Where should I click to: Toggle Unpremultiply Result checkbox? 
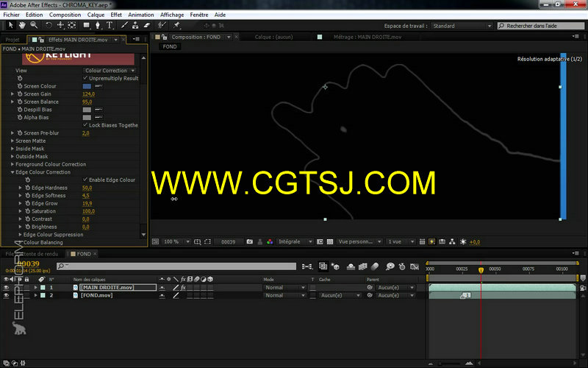click(85, 78)
